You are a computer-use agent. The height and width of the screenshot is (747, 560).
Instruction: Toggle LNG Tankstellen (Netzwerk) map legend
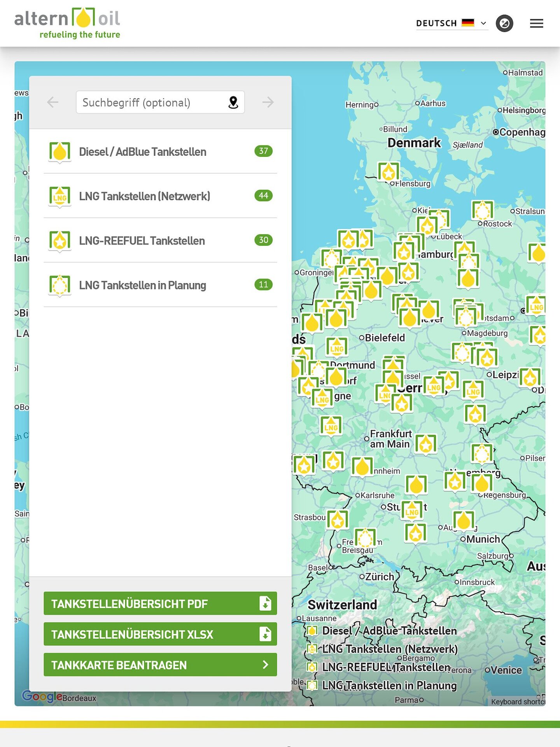(x=389, y=649)
